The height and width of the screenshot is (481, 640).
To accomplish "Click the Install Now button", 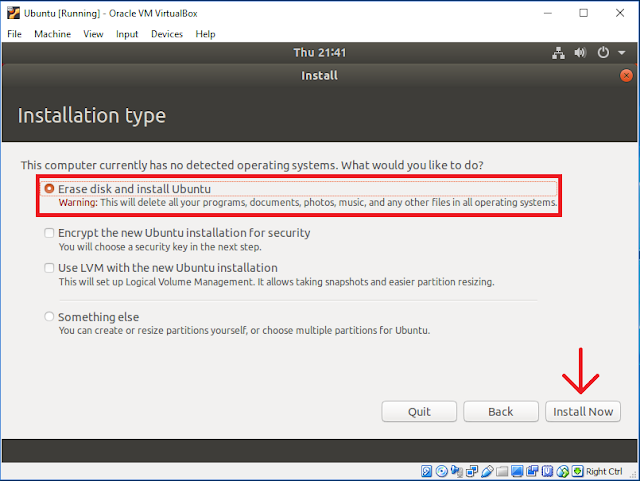I will click(583, 411).
